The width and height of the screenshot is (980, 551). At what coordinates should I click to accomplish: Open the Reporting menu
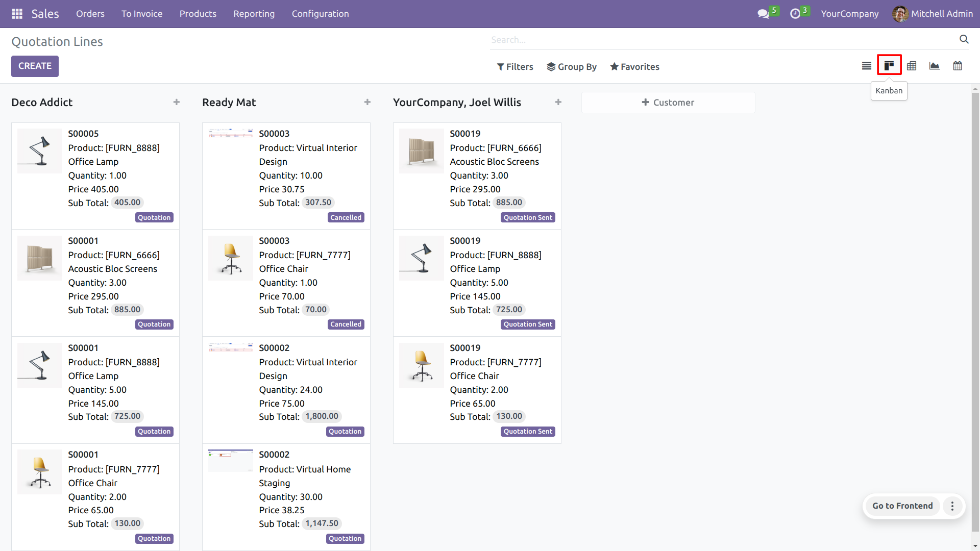point(254,14)
